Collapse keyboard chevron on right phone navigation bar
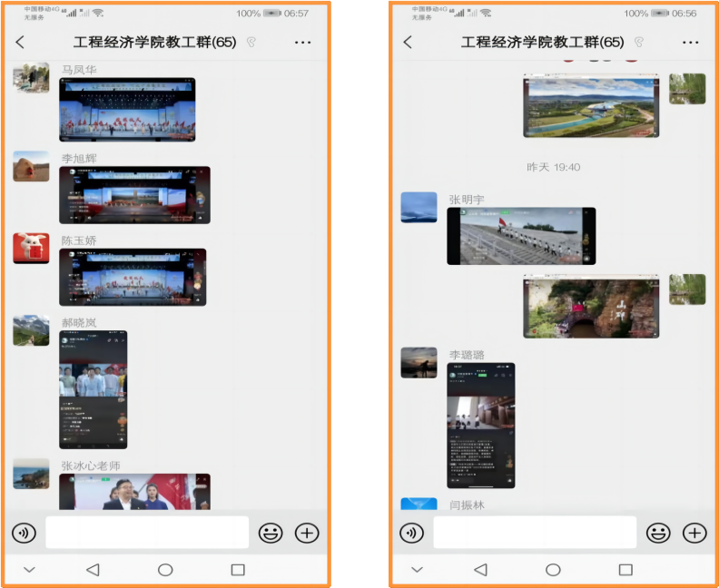Image resolution: width=719 pixels, height=588 pixels. coord(417,570)
